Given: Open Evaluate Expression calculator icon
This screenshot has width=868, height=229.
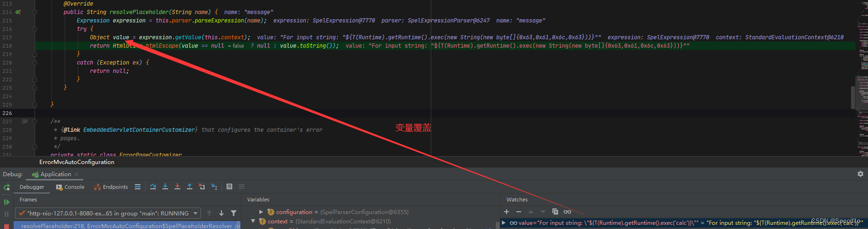Looking at the screenshot, I should point(229,186).
